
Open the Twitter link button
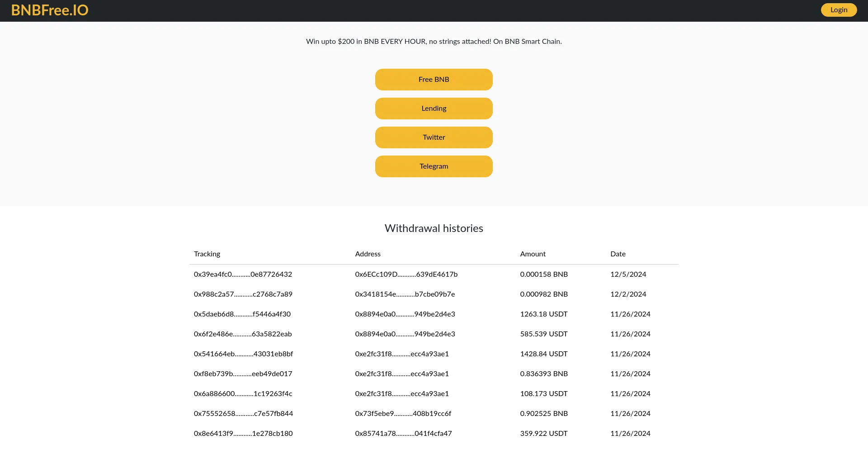pyautogui.click(x=434, y=137)
